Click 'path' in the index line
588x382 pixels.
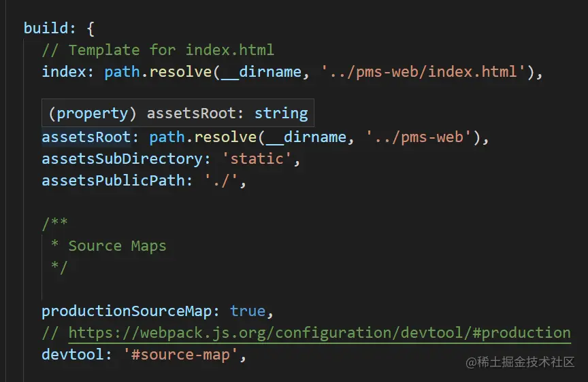pos(122,72)
